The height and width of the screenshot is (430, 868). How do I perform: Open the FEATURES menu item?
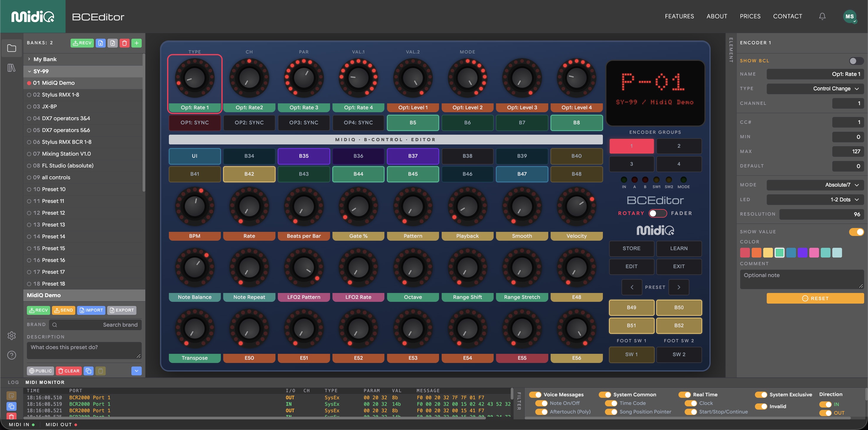679,16
